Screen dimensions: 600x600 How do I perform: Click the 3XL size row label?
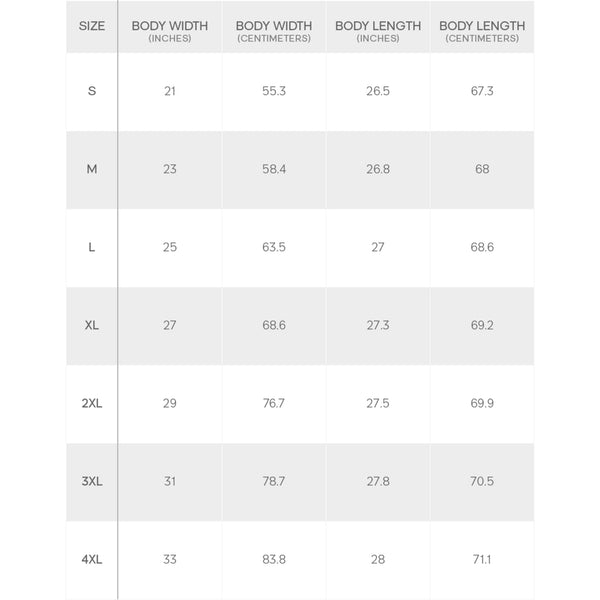92,481
